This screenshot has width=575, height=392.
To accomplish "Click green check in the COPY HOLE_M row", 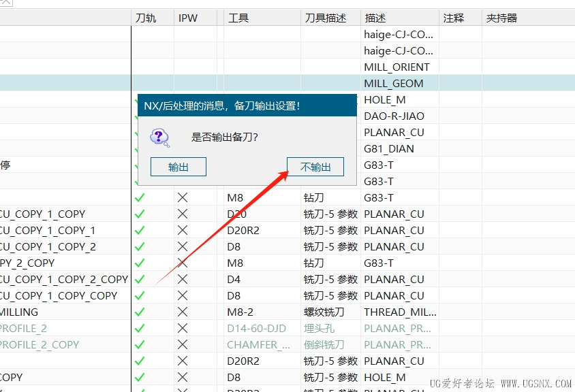I will tap(140, 377).
